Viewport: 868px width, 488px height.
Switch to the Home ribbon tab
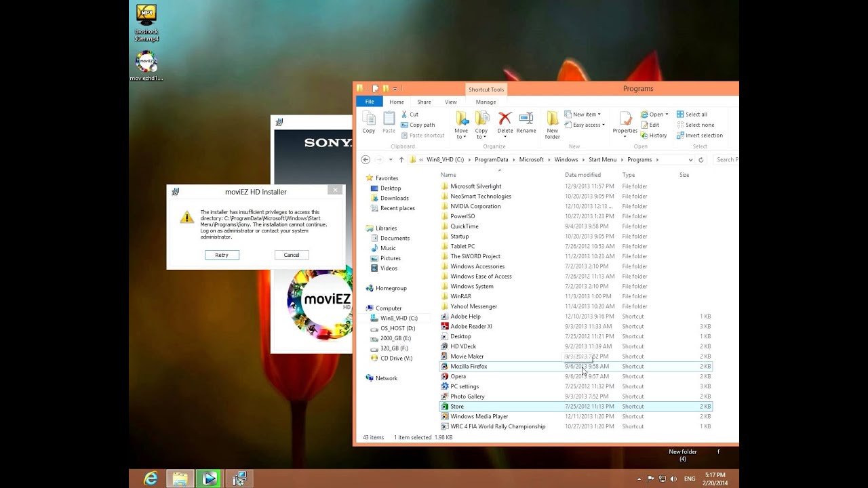point(397,102)
